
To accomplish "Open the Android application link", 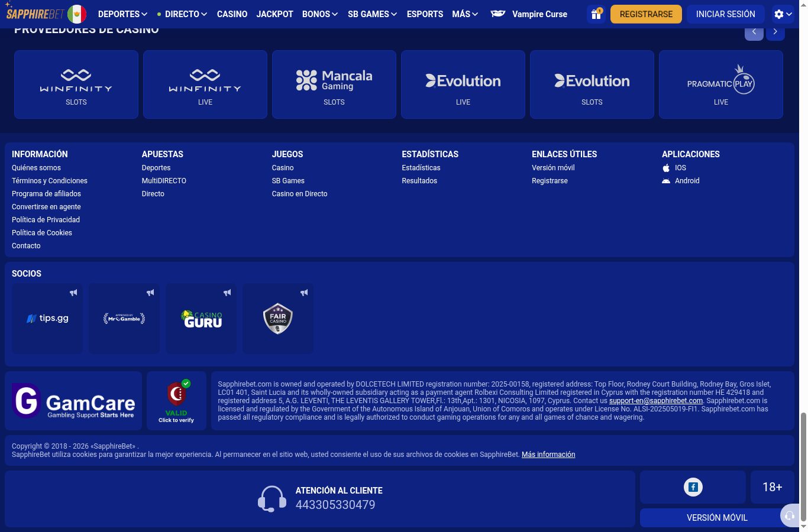I will click(681, 181).
